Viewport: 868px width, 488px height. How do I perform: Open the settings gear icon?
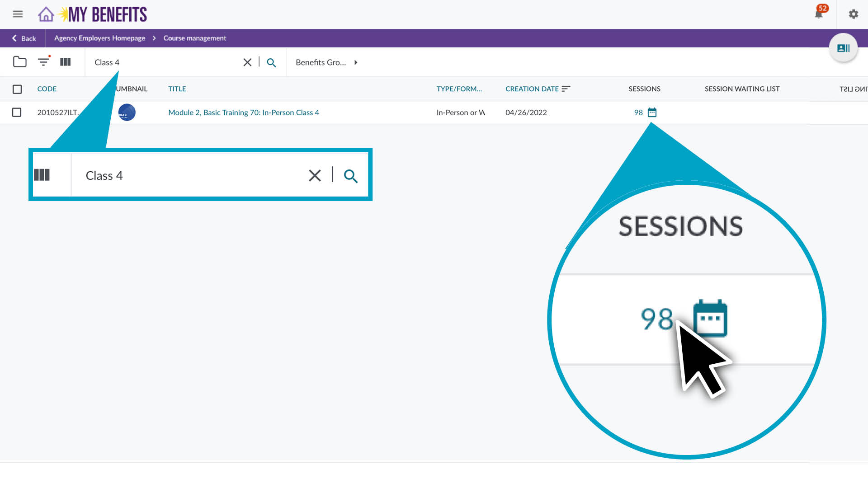(853, 14)
